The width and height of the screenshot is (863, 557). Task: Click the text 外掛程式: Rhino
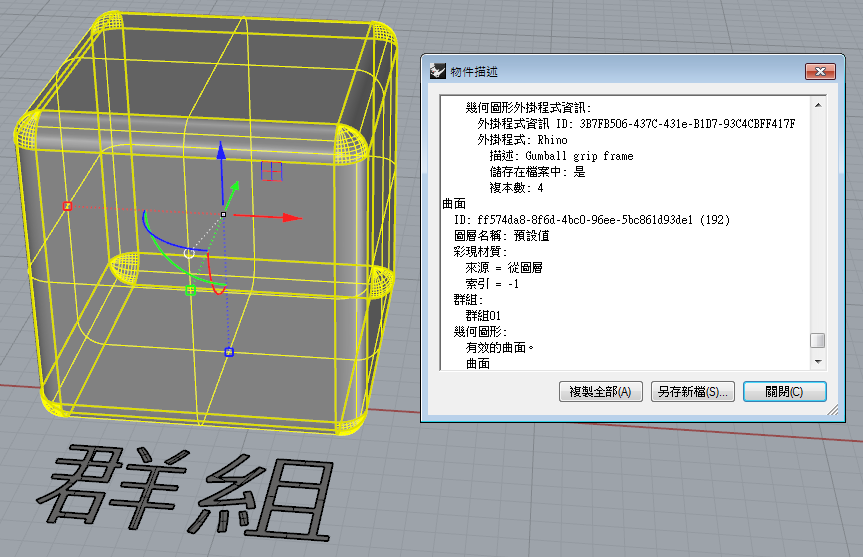522,140
